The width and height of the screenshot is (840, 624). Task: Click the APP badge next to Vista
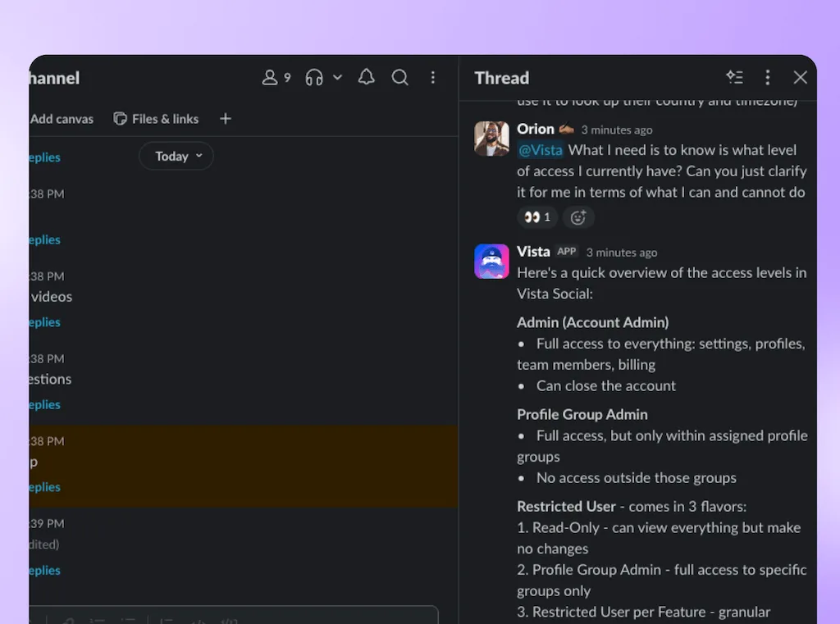click(566, 251)
